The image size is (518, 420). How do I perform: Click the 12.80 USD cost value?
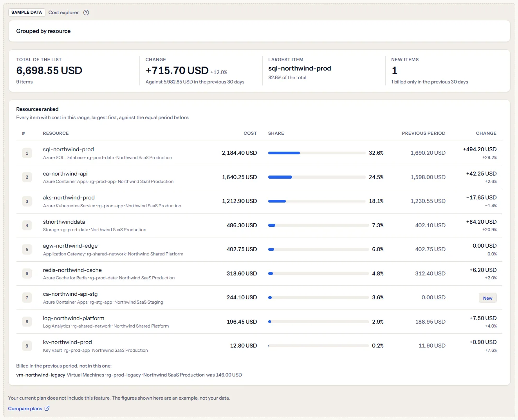click(x=244, y=346)
